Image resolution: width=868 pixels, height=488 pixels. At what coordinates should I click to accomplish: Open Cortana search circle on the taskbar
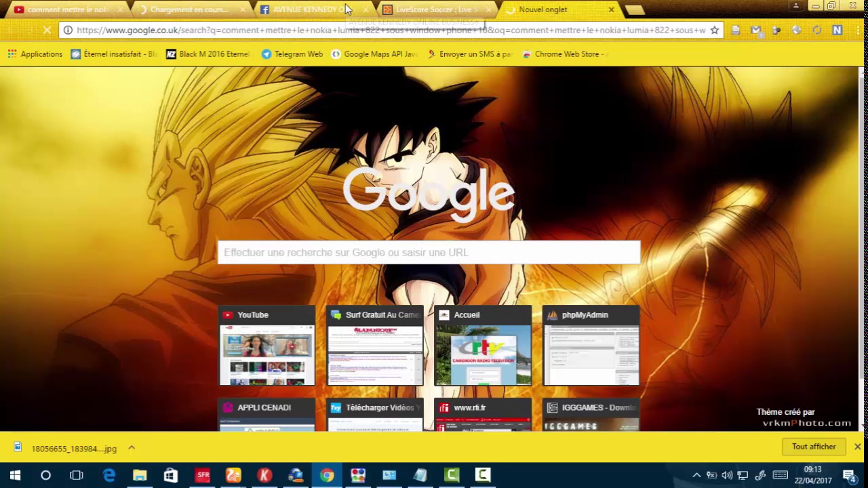(x=45, y=475)
